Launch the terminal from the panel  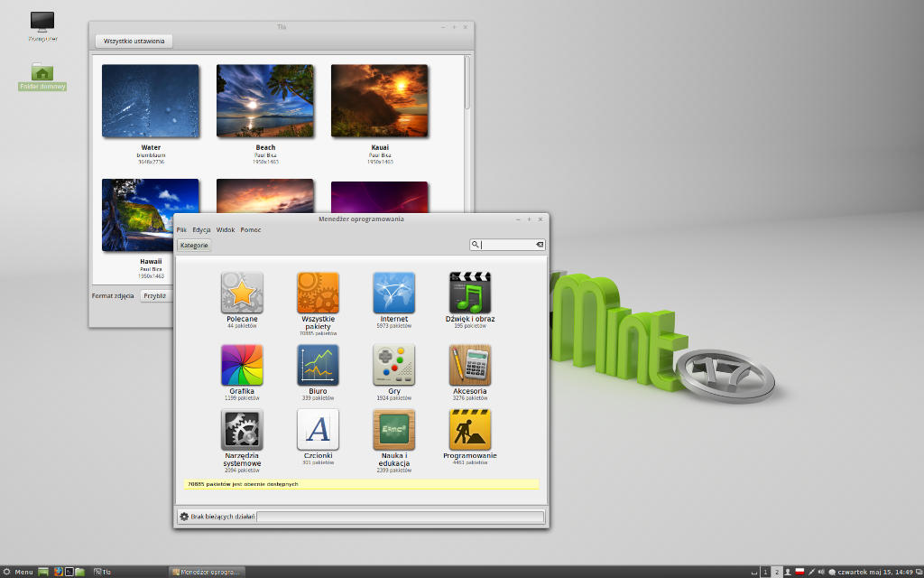coord(69,572)
